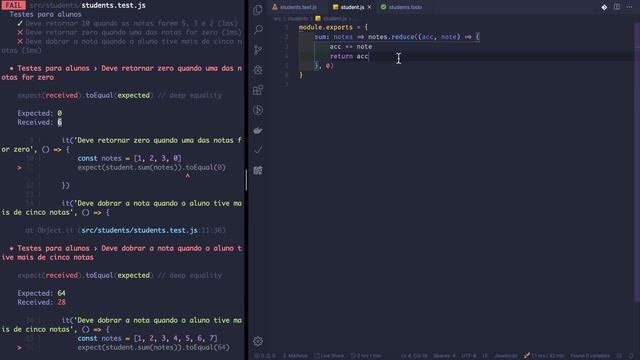Place cursor after 'return acc' in the editor
The height and width of the screenshot is (360, 640).
tap(369, 56)
